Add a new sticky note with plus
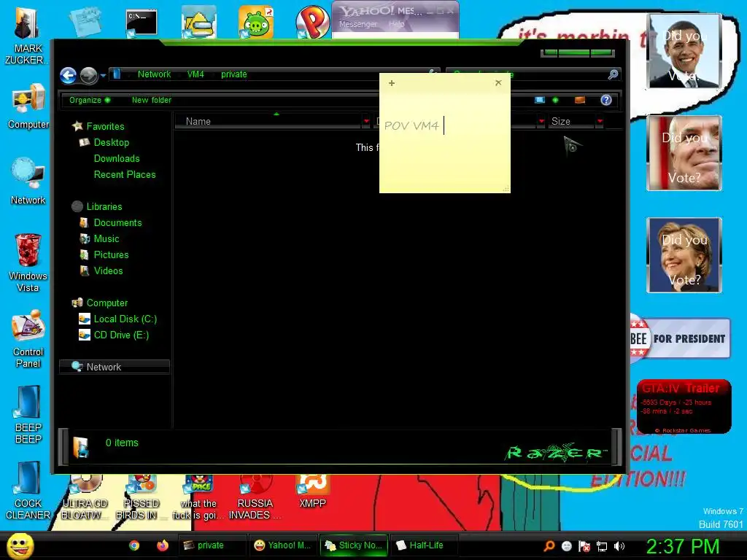Image resolution: width=747 pixels, height=560 pixels. tap(392, 83)
